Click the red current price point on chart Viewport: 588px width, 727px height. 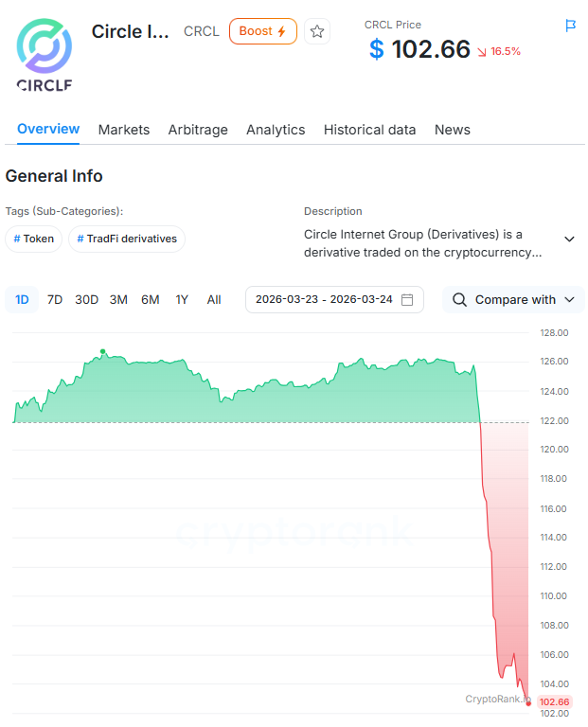[x=528, y=703]
